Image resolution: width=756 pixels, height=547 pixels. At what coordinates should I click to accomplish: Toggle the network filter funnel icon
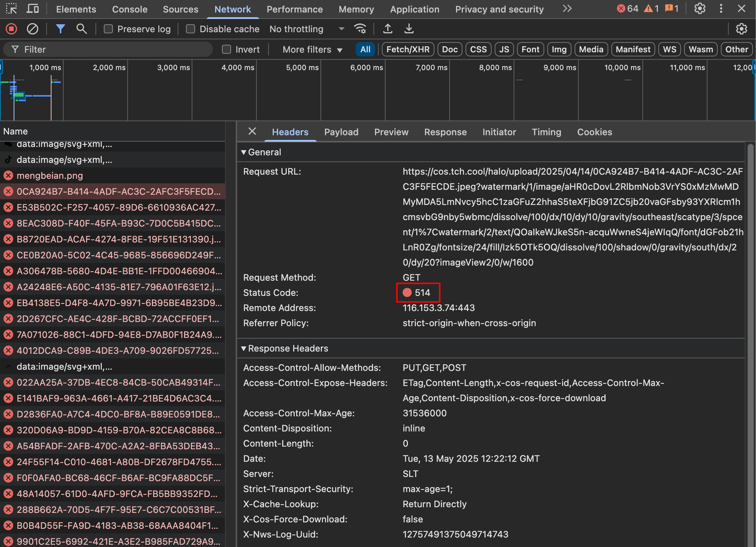tap(60, 29)
